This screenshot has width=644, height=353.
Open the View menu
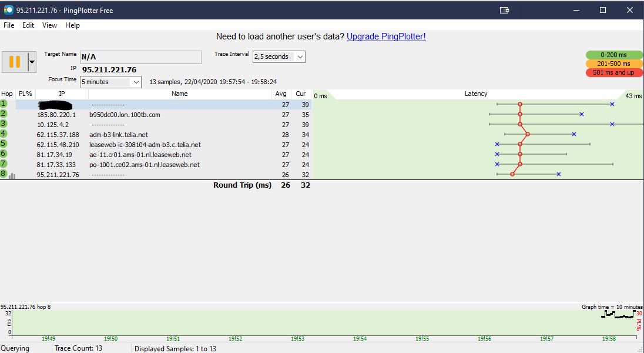49,25
